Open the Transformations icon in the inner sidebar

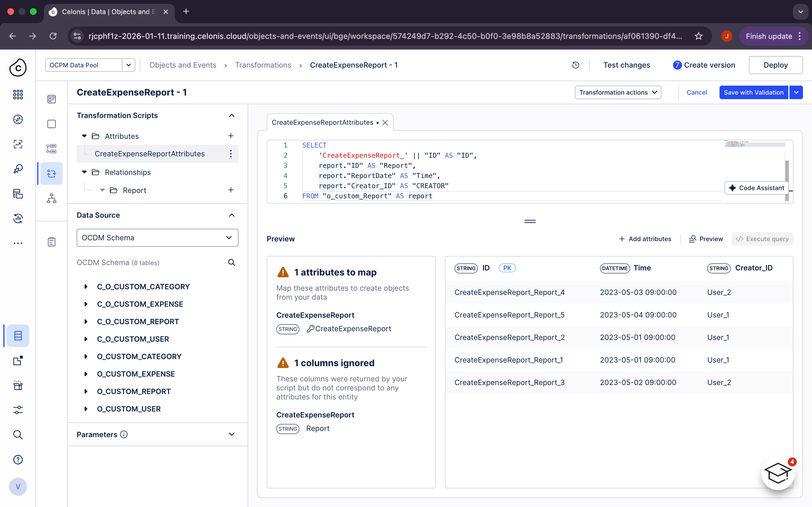pos(51,173)
